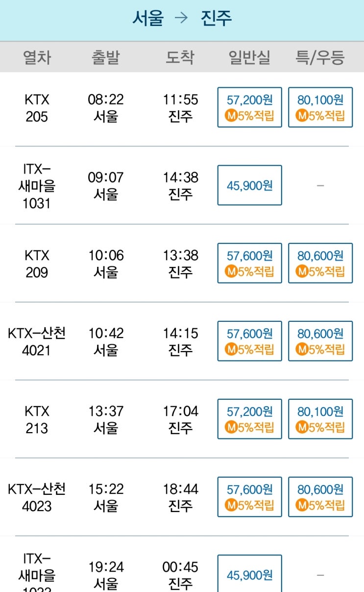Viewport: 364px width, 592px height.
Task: Click the 출발 column header
Action: 105,57
